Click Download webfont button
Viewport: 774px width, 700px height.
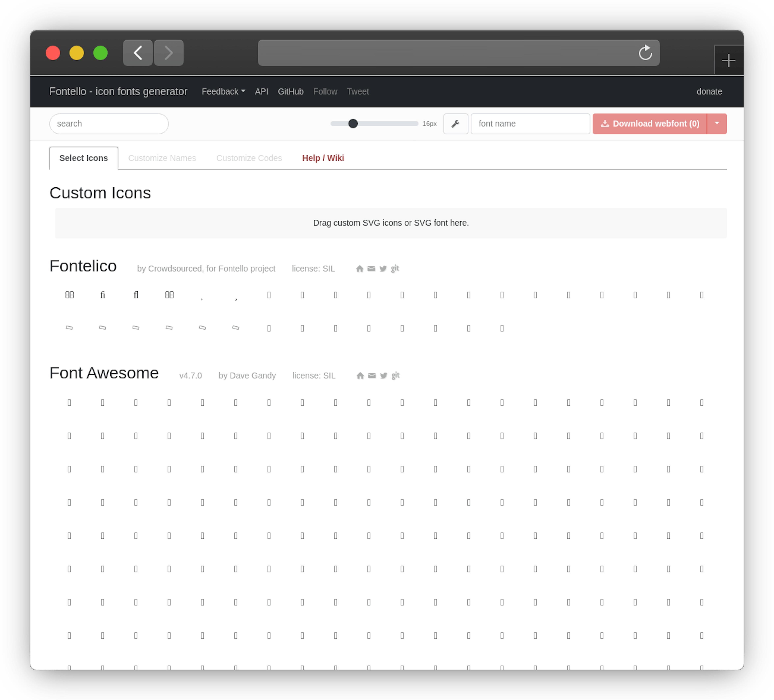tap(650, 124)
